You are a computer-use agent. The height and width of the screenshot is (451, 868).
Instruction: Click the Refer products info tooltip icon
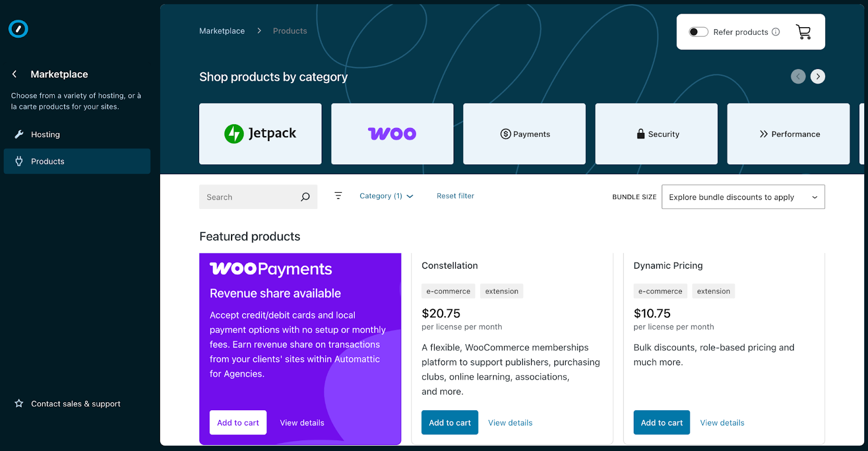(777, 32)
